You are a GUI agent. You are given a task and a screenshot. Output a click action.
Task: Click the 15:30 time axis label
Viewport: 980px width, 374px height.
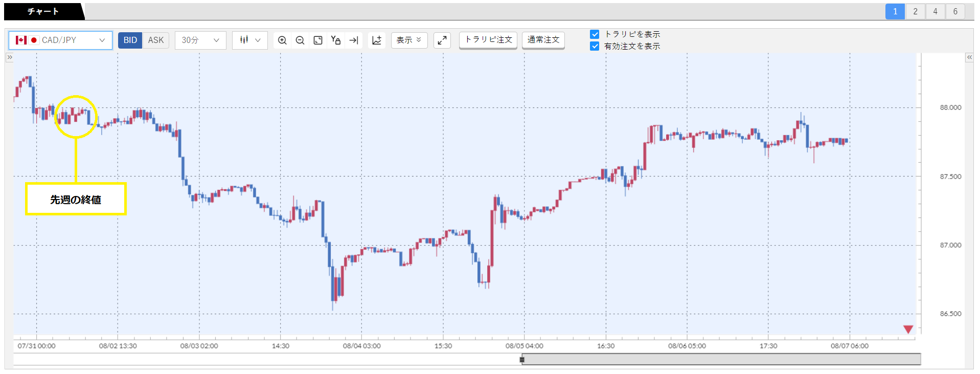click(443, 346)
